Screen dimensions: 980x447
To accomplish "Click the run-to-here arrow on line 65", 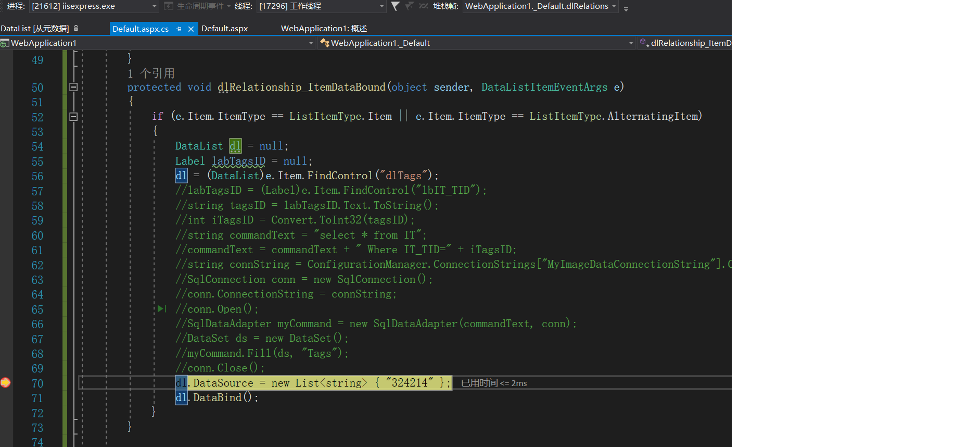I will (x=162, y=309).
